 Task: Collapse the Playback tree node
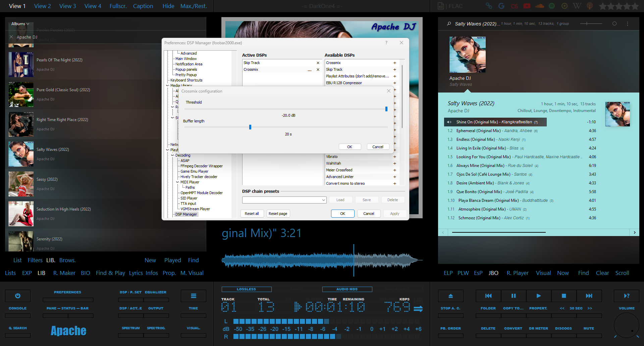(x=167, y=150)
